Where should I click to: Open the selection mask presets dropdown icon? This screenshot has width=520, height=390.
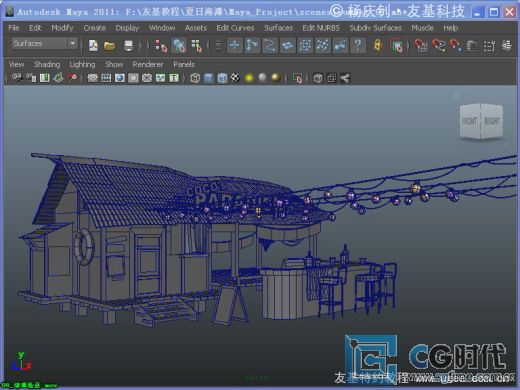[219, 45]
